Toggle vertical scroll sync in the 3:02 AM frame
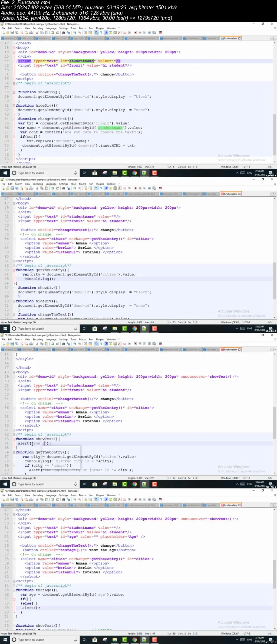Screen dimensions: 277x644 (85, 188)
